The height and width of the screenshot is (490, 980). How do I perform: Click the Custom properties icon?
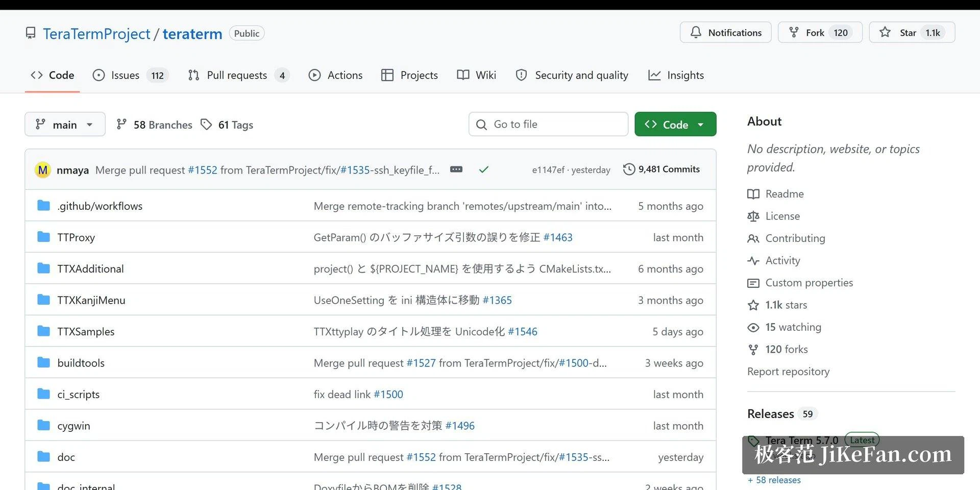753,283
